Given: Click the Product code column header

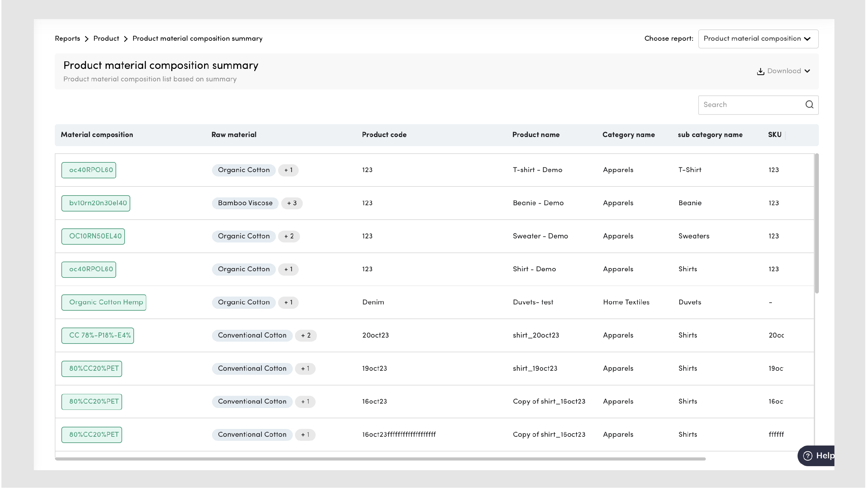Looking at the screenshot, I should (384, 135).
